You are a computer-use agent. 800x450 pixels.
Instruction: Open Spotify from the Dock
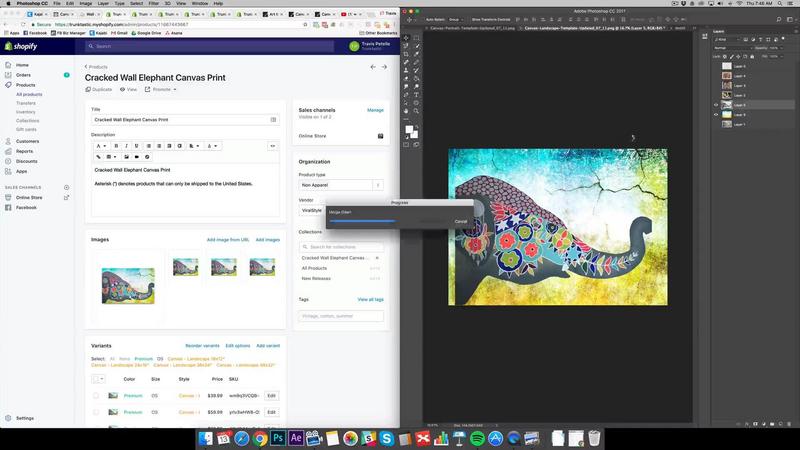point(477,438)
